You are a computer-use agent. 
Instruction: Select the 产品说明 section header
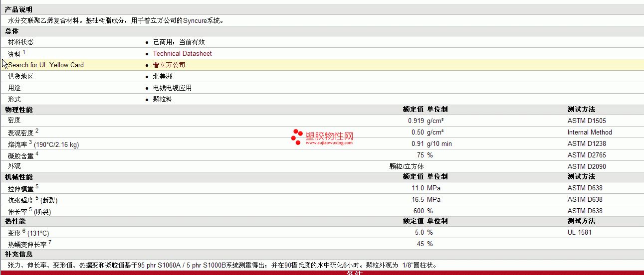(x=19, y=10)
